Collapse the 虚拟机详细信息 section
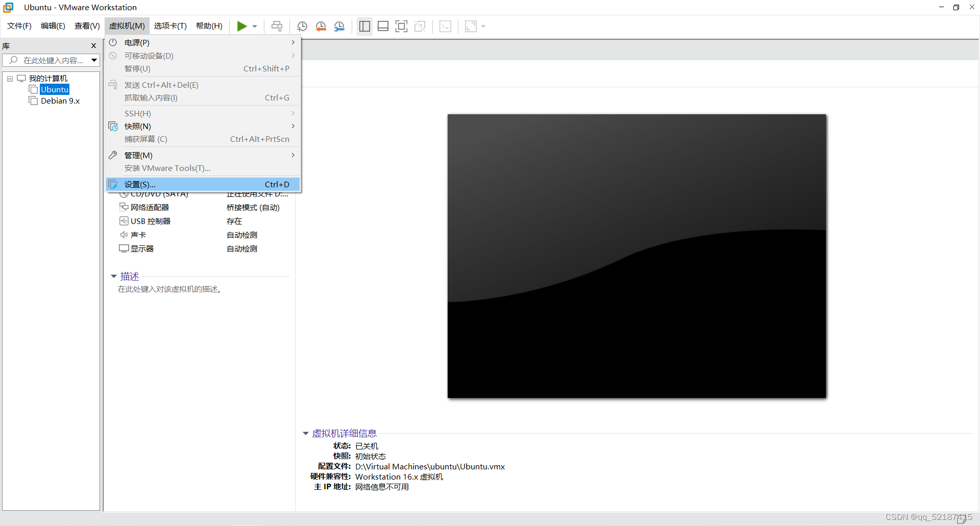The image size is (980, 526). tap(306, 434)
